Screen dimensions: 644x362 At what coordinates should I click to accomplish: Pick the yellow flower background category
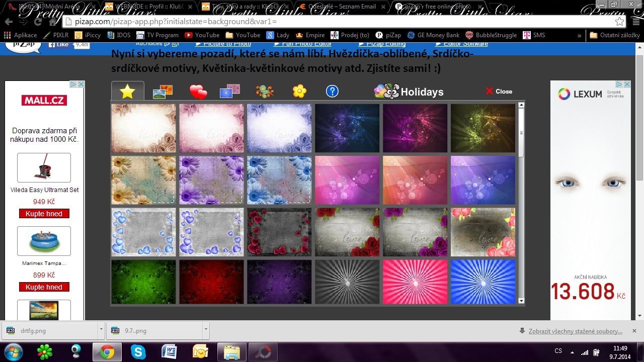(299, 92)
